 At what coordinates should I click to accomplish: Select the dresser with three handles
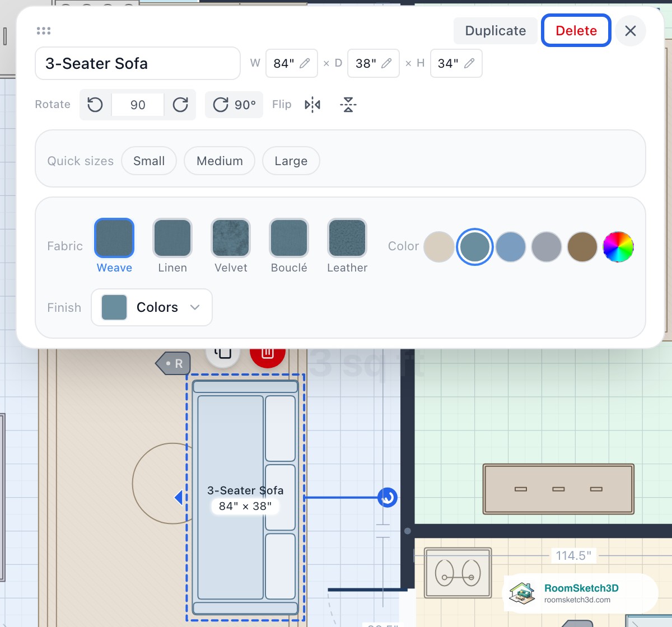(558, 489)
